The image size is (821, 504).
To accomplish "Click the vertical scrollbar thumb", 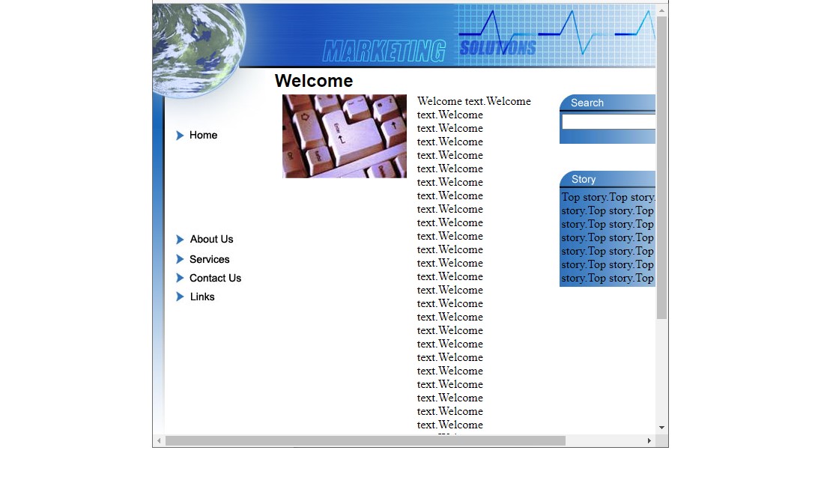I will click(661, 165).
